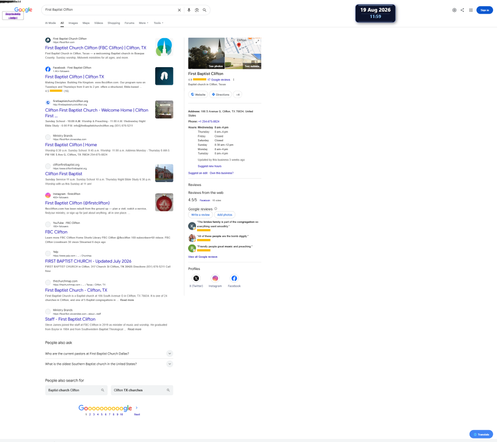Click the church phone number link
500x442 pixels.
pyautogui.click(x=209, y=121)
